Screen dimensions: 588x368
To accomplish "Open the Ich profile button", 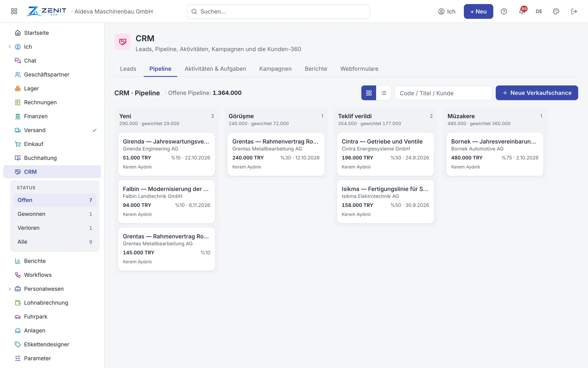I will tap(447, 11).
